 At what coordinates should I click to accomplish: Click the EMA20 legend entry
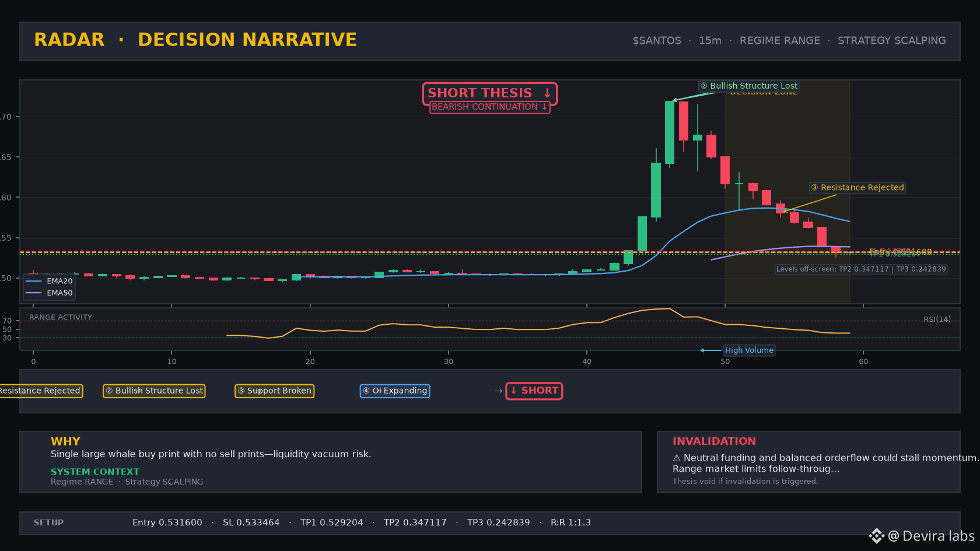(x=50, y=281)
